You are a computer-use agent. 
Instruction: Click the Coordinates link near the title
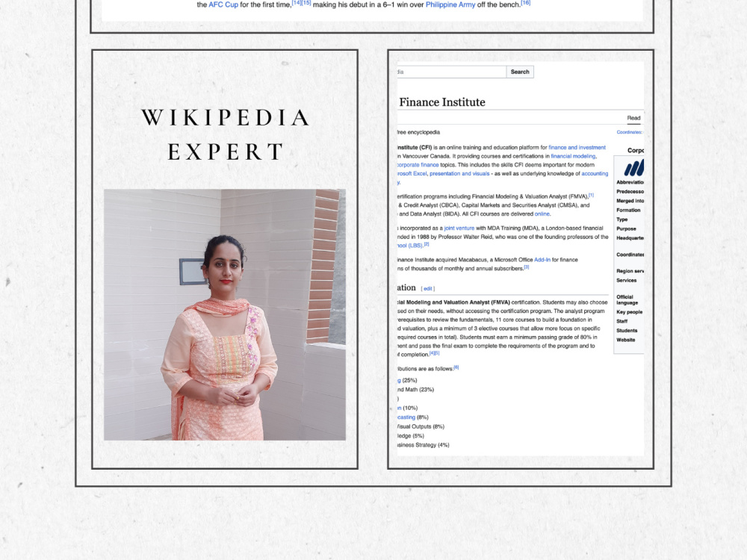(x=629, y=132)
